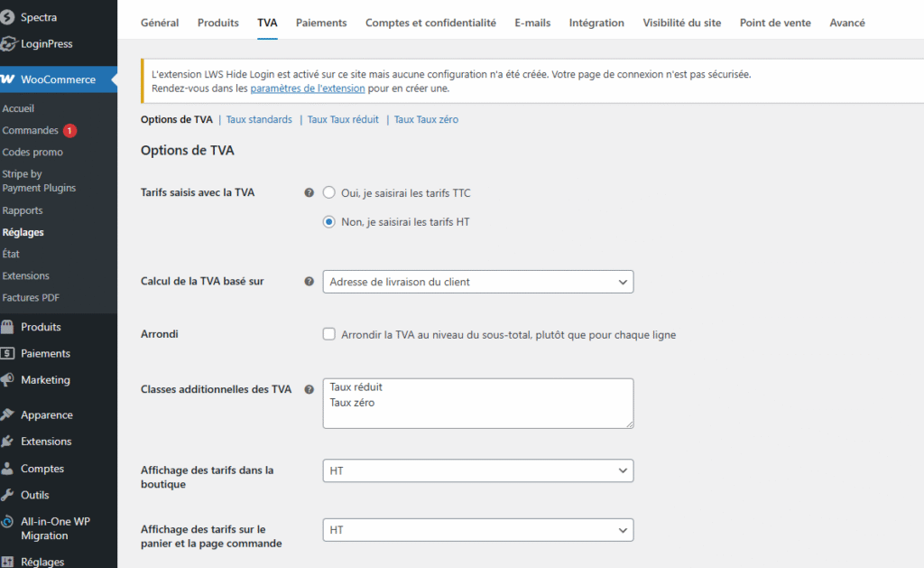This screenshot has height=568, width=924.
Task: Open Commandes in WooCommerce submenu
Action: (31, 130)
